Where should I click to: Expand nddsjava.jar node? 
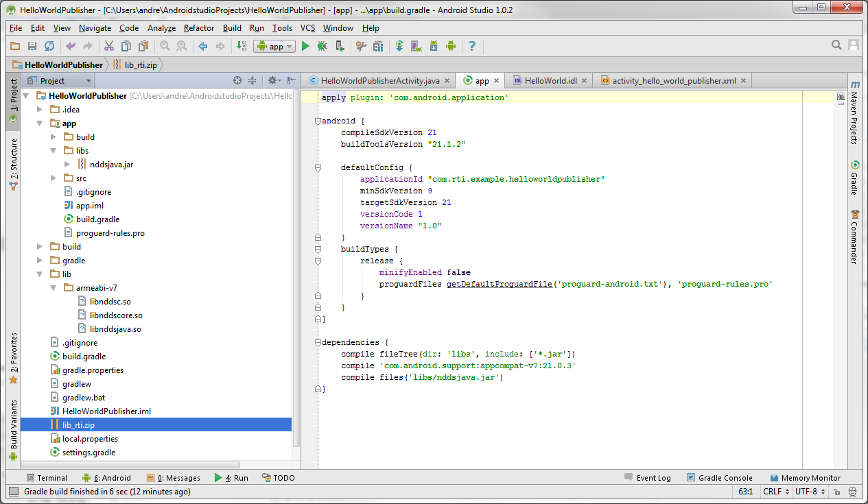(67, 165)
